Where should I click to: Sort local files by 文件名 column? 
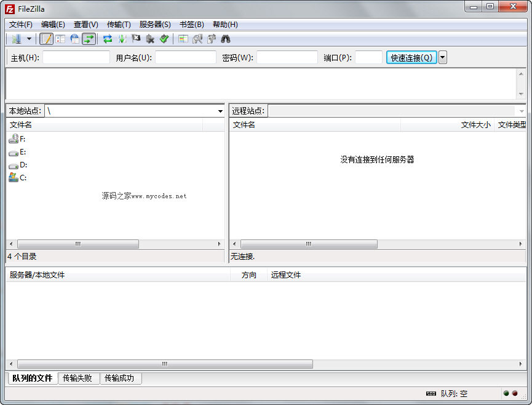105,125
